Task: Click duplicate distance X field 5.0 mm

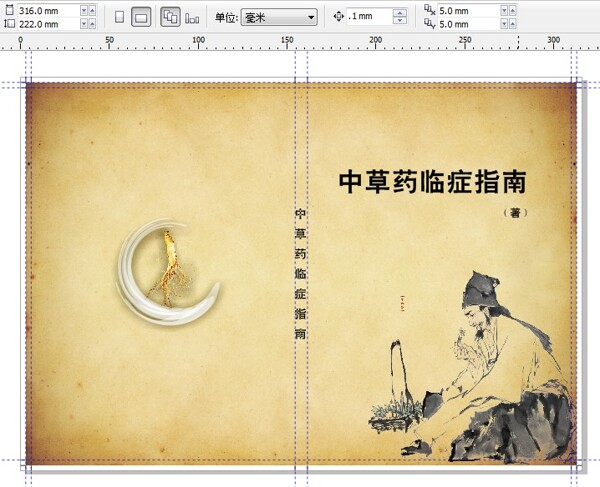Action: 468,11
